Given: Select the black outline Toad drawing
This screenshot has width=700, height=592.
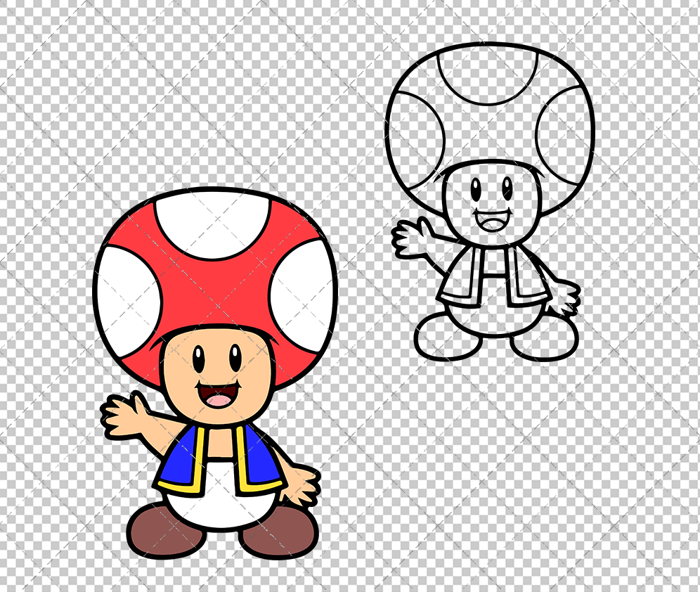Looking at the screenshot, I should pyautogui.click(x=490, y=202).
